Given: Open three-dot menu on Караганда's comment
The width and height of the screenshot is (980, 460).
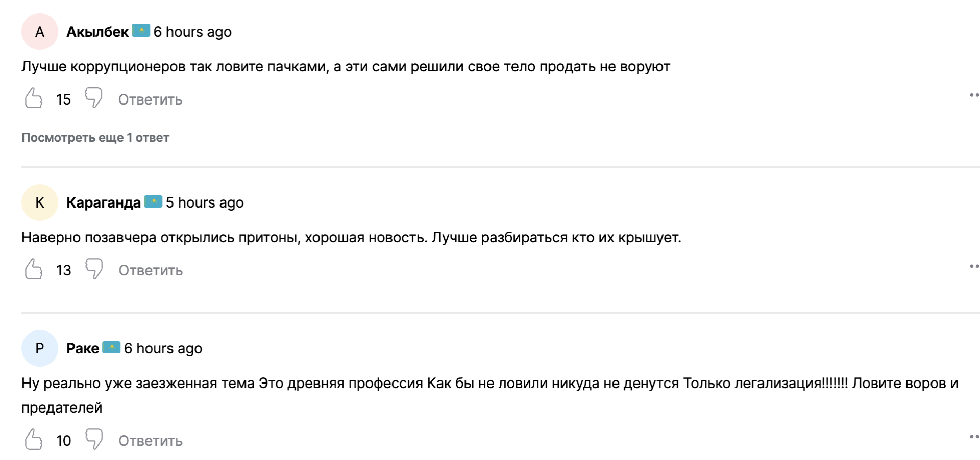Looking at the screenshot, I should [x=974, y=266].
